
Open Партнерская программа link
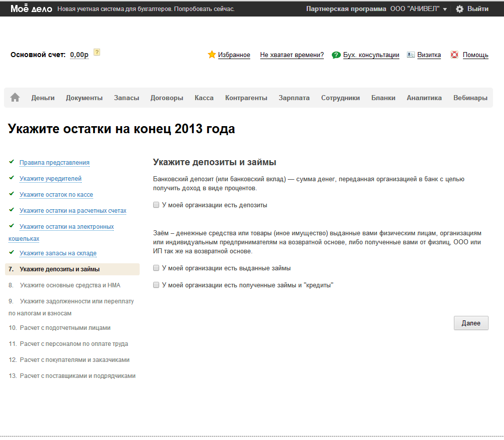pos(346,9)
